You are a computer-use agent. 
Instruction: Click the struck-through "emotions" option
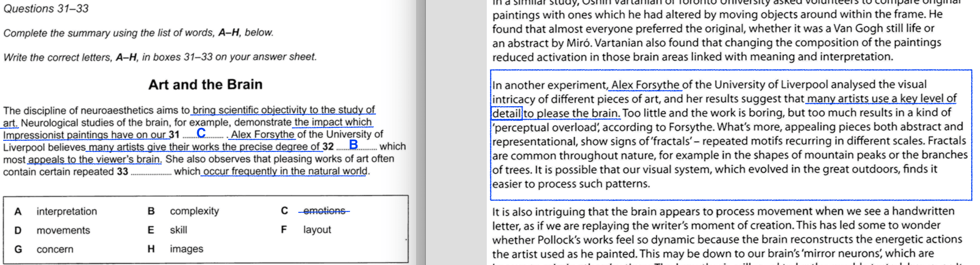(324, 211)
